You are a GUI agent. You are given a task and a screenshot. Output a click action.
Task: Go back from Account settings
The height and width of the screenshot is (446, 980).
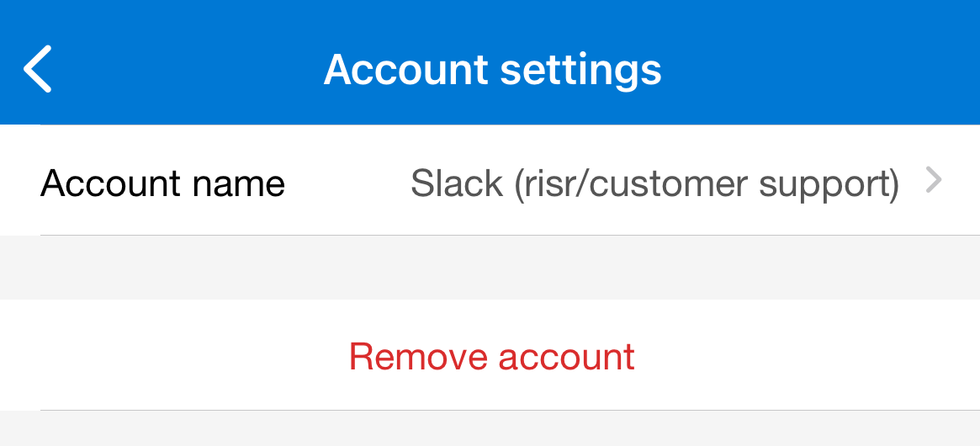pos(39,68)
